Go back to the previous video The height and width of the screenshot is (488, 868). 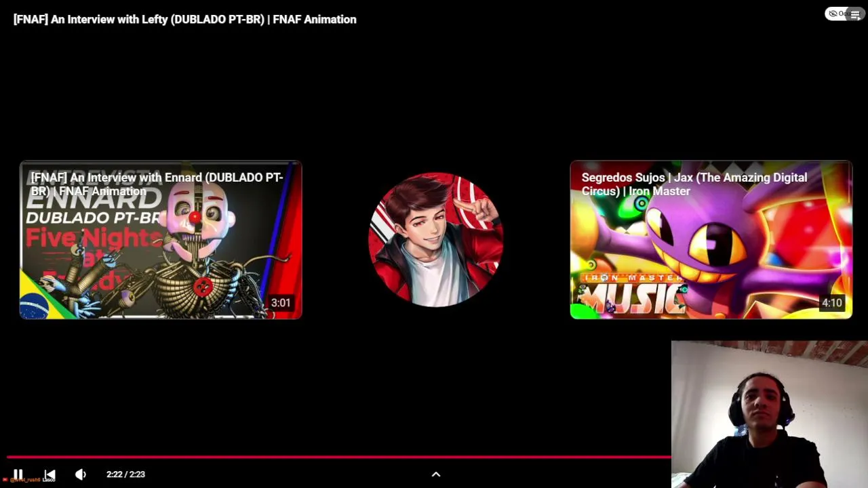tap(50, 474)
